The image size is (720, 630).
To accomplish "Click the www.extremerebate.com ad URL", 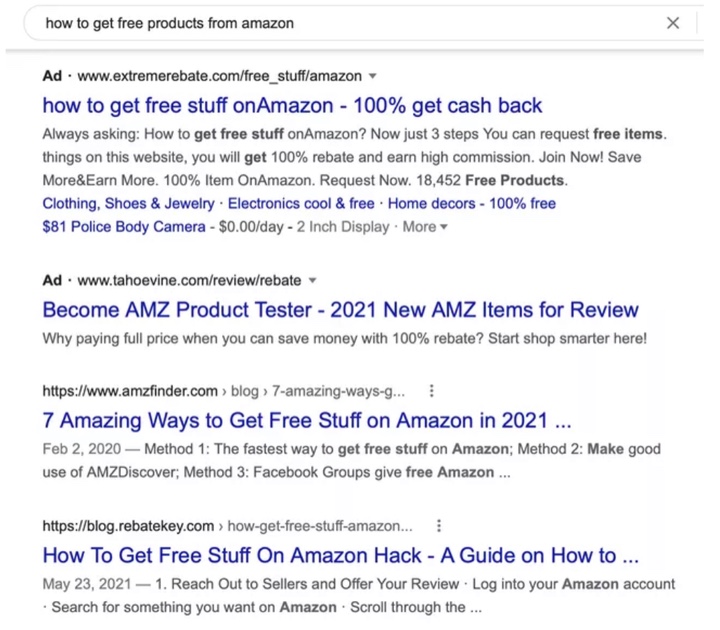I will coord(220,76).
